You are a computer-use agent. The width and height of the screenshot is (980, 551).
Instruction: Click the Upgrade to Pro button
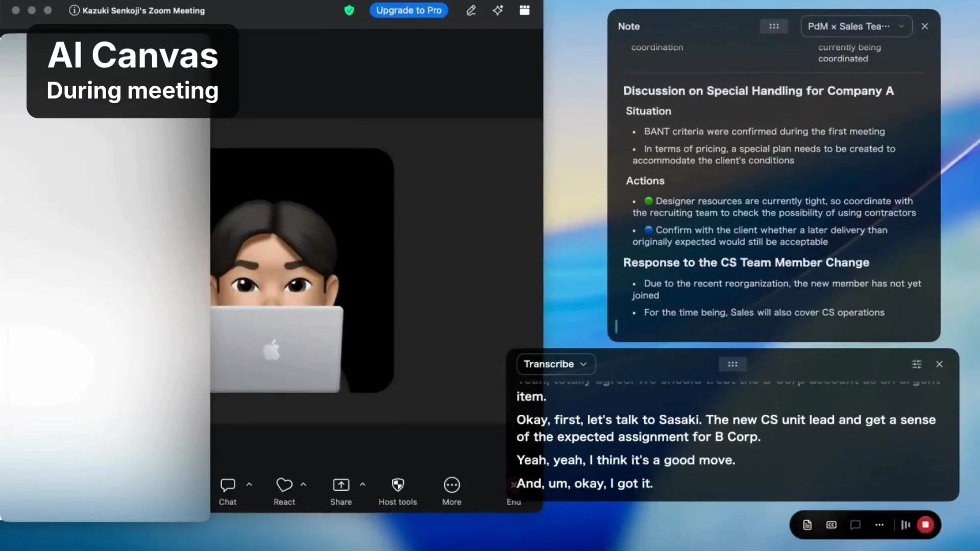click(x=409, y=10)
